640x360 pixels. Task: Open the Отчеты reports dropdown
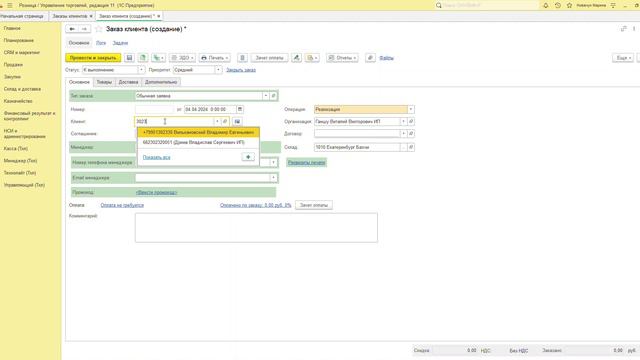click(342, 58)
